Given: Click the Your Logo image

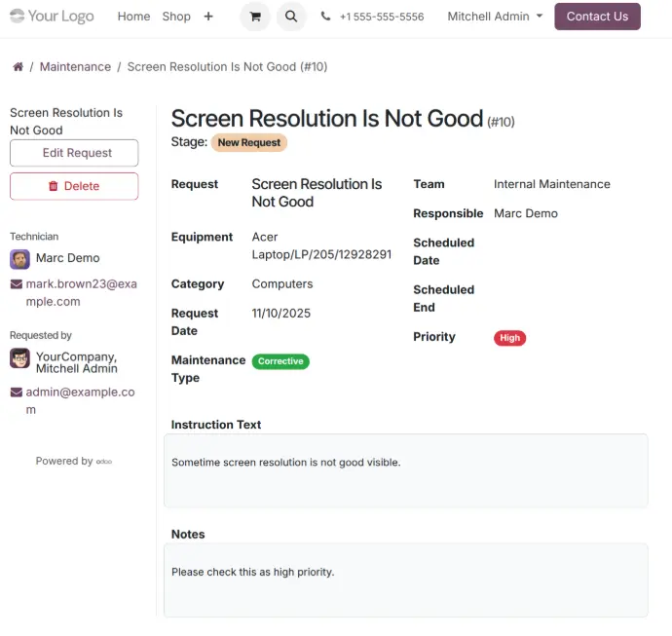Looking at the screenshot, I should 52,17.
